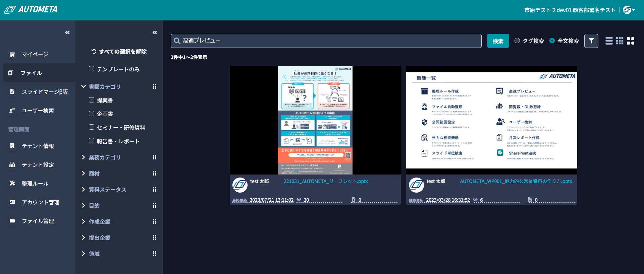Open テナント設定 admin page

coord(38,165)
